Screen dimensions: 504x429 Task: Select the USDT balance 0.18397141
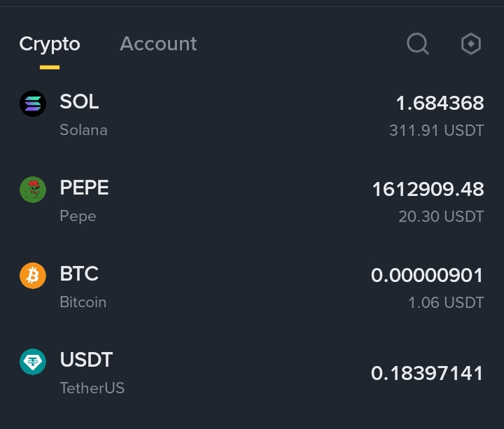click(x=427, y=374)
